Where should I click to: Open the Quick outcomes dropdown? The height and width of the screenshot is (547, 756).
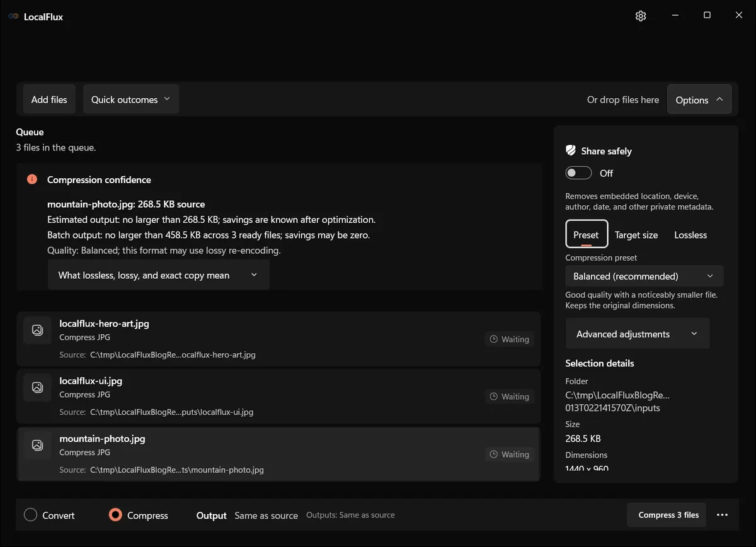tap(131, 99)
